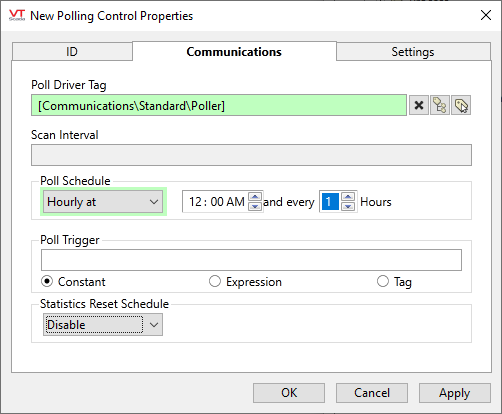Open the Hourly at schedule dropdown

(103, 202)
